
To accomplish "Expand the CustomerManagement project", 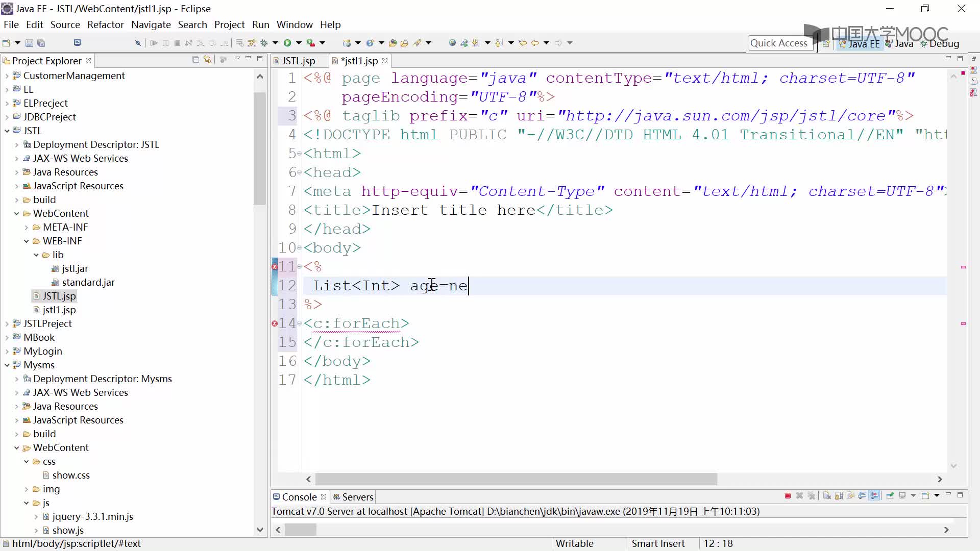I will click(x=7, y=76).
